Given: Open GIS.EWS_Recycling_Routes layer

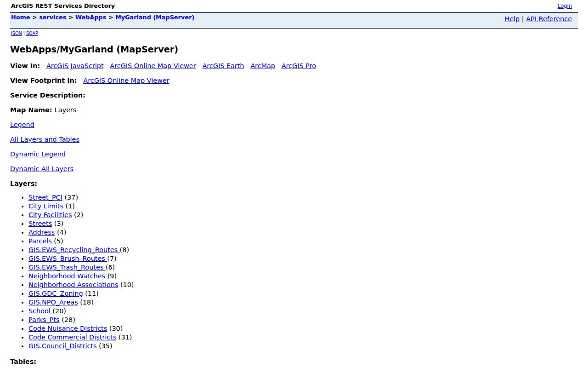Looking at the screenshot, I should 74,250.
